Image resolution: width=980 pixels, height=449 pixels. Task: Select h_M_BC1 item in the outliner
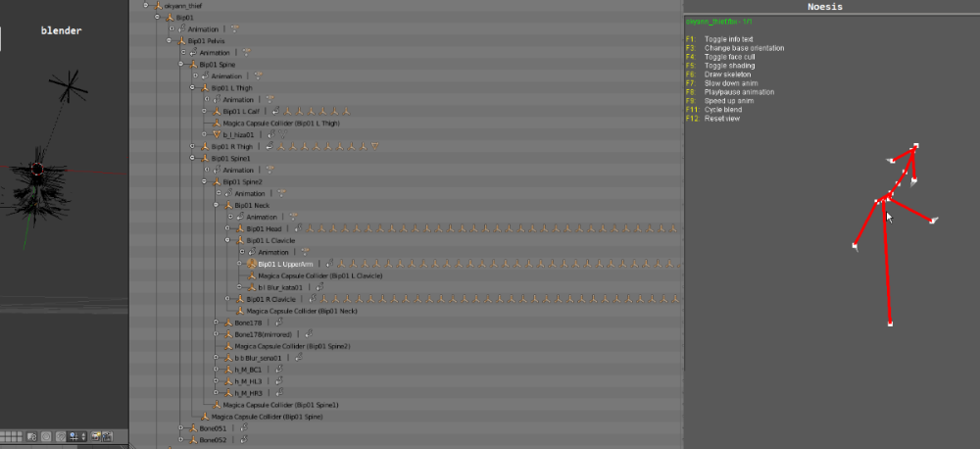point(250,370)
